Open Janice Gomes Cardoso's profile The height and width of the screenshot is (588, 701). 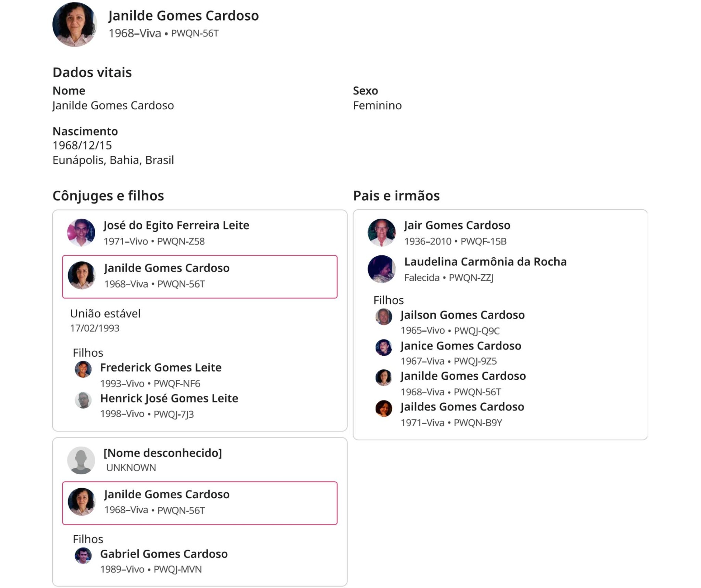click(460, 346)
